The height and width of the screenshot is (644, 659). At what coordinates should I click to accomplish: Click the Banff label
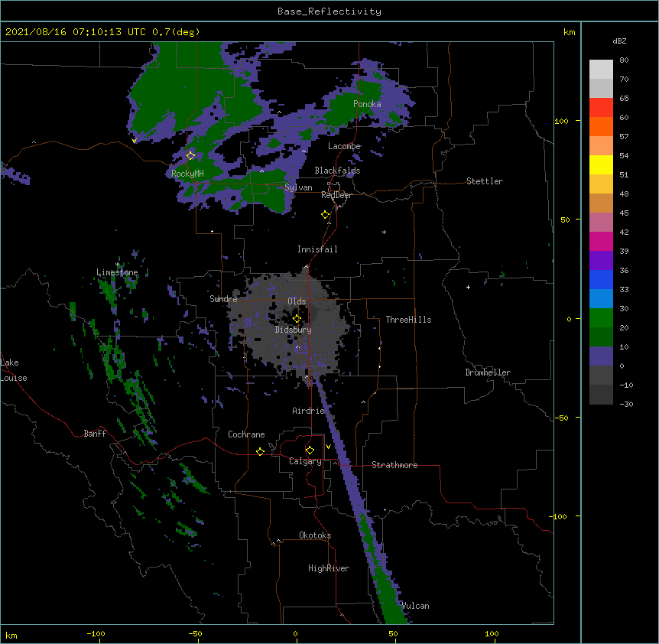95,434
